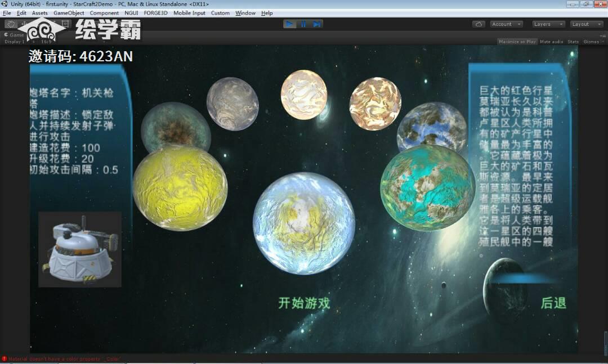
Task: Open the FORGE3D menu
Action: tap(155, 13)
